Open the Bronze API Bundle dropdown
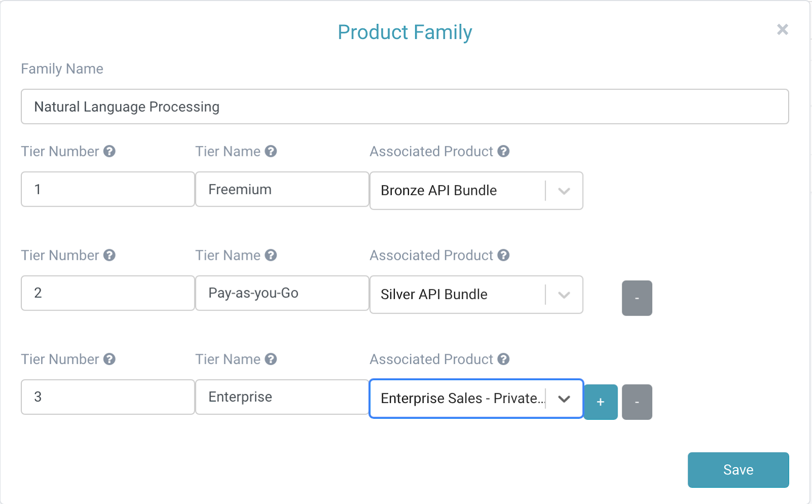Viewport: 812px width, 504px height. (x=564, y=191)
